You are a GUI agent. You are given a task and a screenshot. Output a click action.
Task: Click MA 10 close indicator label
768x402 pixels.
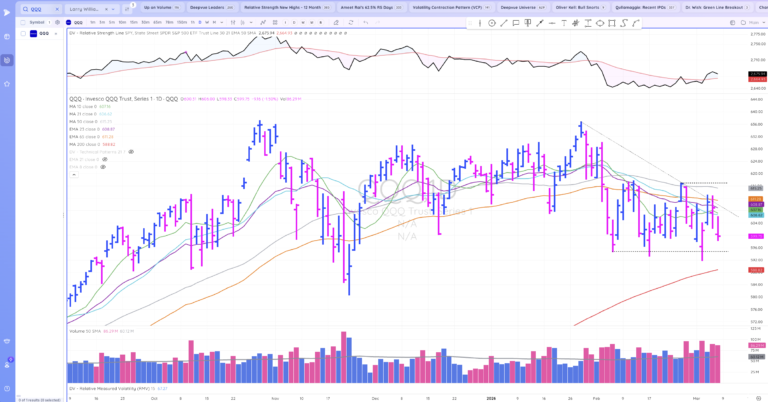tap(83, 106)
